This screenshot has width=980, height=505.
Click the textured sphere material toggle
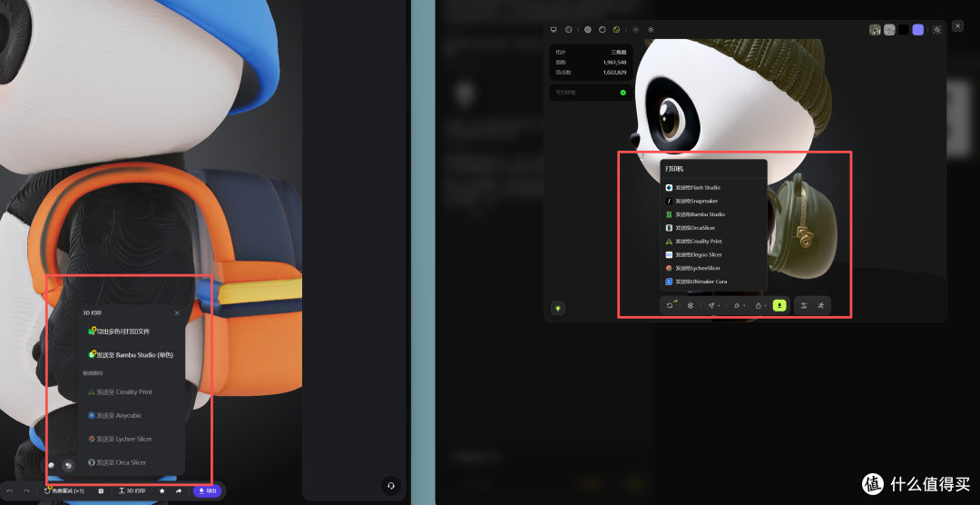[68, 465]
